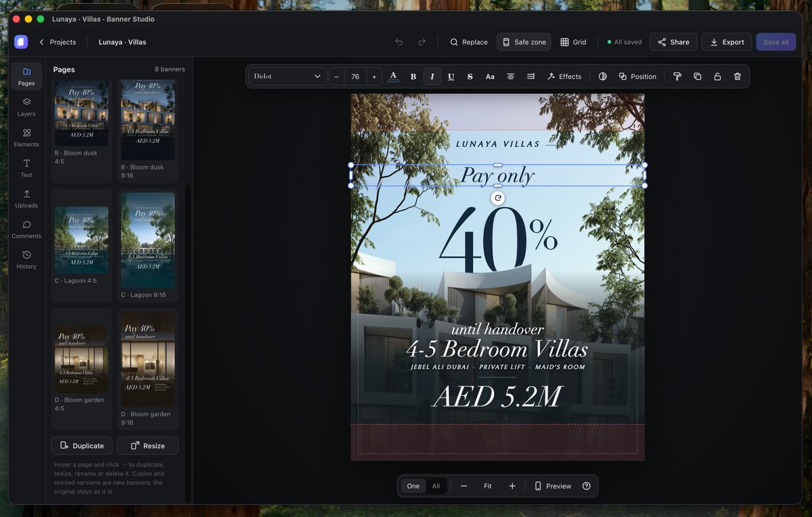This screenshot has width=812, height=517.
Task: Select the C · Lagoon 4:5 thumbnail
Action: coord(81,240)
